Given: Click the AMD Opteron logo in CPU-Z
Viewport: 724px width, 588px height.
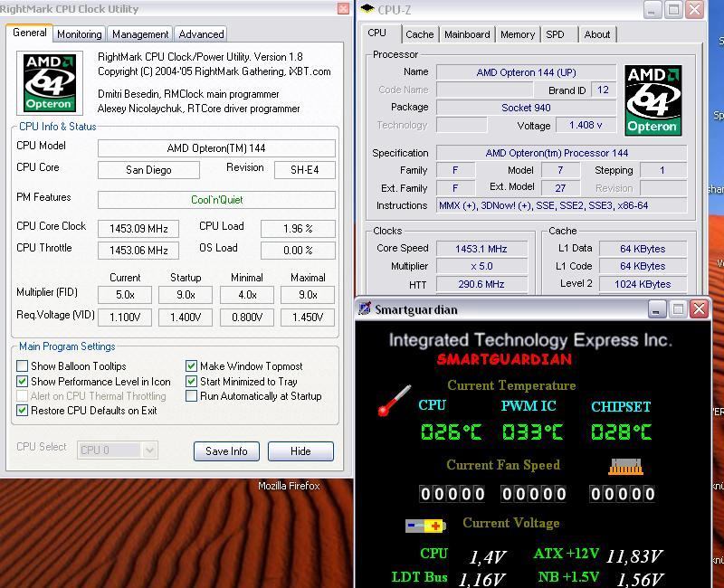Looking at the screenshot, I should coord(653,100).
